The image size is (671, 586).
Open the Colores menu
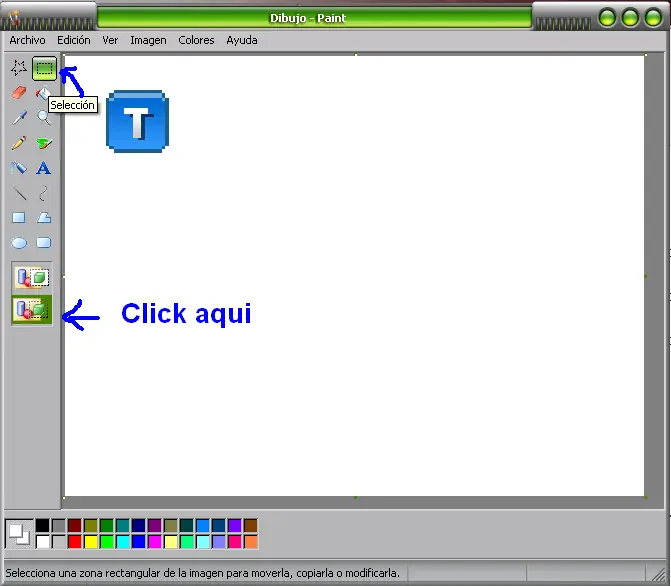[196, 40]
